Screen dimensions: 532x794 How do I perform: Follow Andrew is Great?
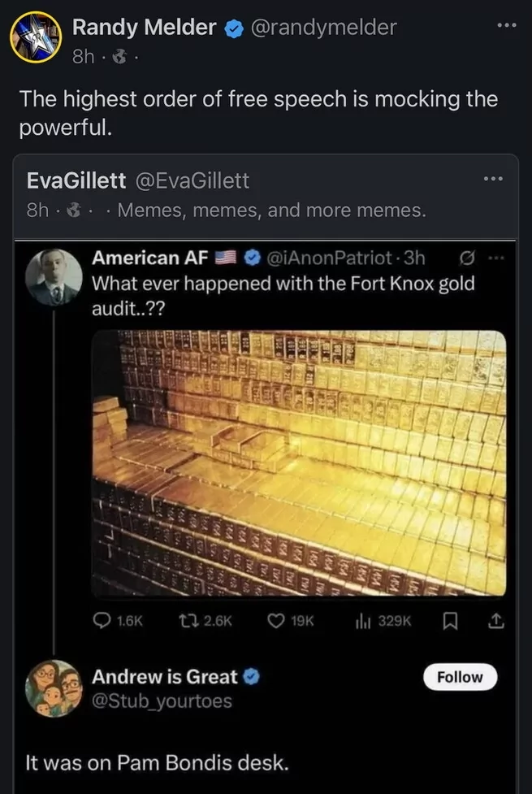click(461, 677)
